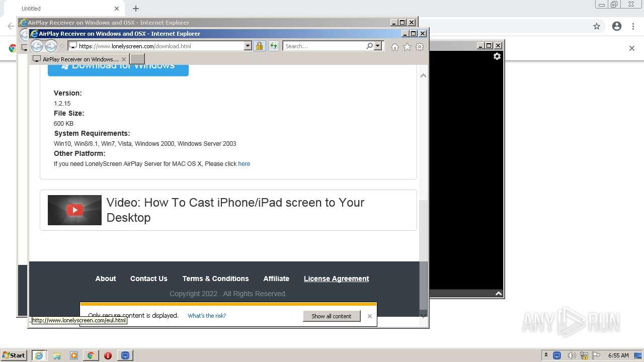644x362 pixels.
Task: Close Chrome's info bar with X
Action: (632, 48)
